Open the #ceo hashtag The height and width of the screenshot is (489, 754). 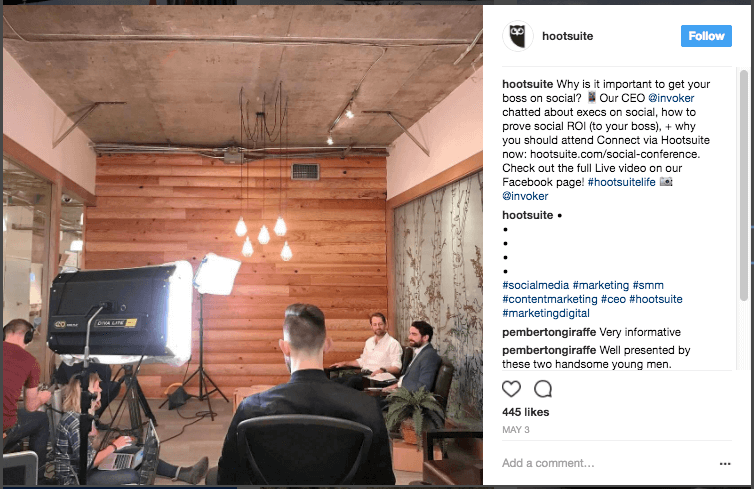pyautogui.click(x=613, y=299)
